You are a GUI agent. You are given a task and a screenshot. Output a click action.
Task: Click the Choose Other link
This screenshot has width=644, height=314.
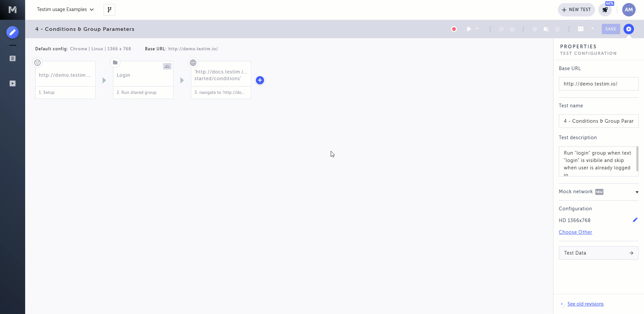point(576,232)
